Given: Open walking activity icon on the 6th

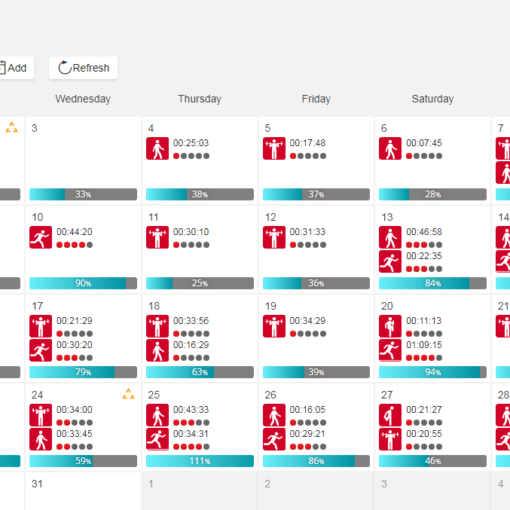Looking at the screenshot, I should click(390, 149).
